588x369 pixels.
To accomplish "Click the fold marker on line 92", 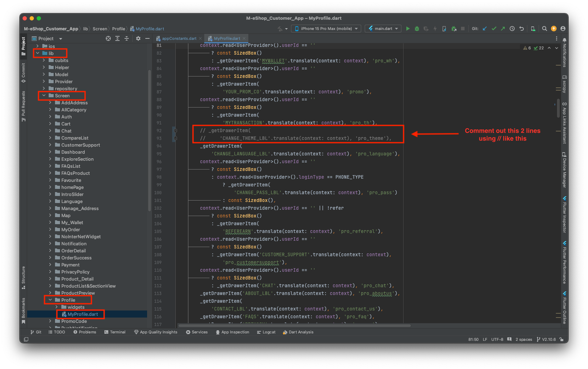I will tap(175, 131).
